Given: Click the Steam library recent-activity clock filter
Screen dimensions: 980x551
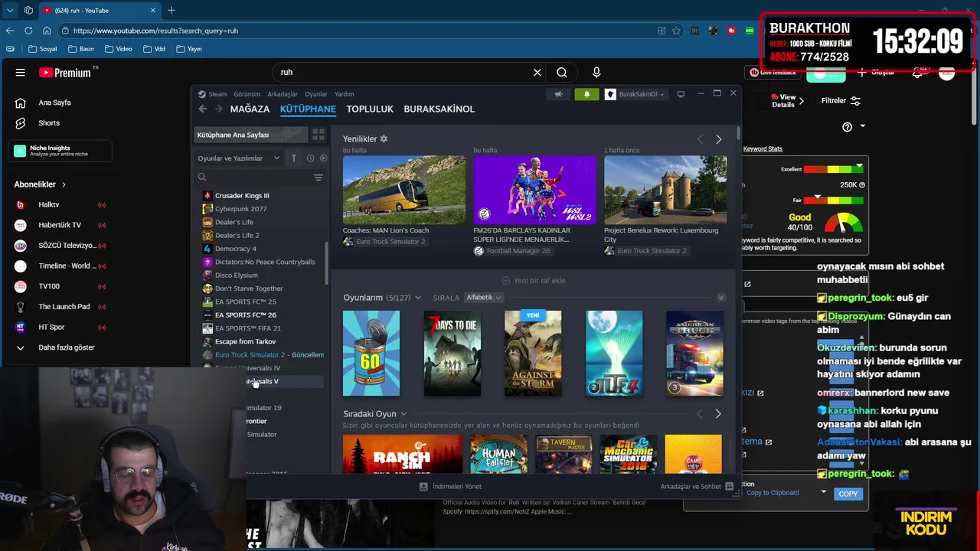Looking at the screenshot, I should pyautogui.click(x=310, y=158).
